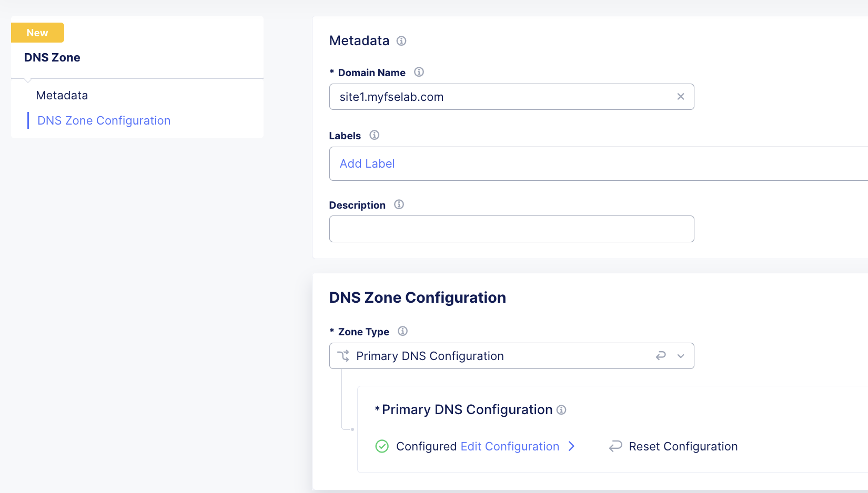Follow the Edit Configuration chevron arrow
Screen dimensions: 868x493
click(572, 446)
